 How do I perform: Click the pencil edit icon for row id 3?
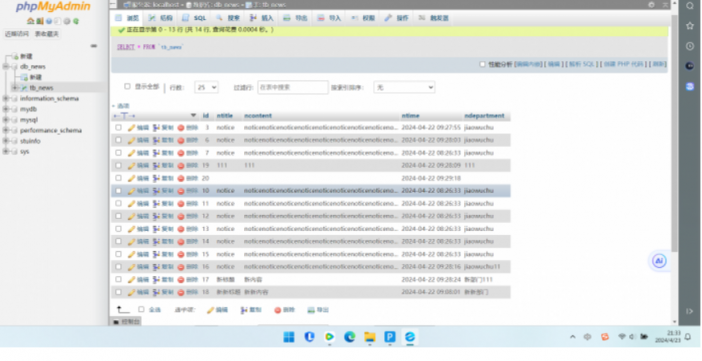click(131, 128)
